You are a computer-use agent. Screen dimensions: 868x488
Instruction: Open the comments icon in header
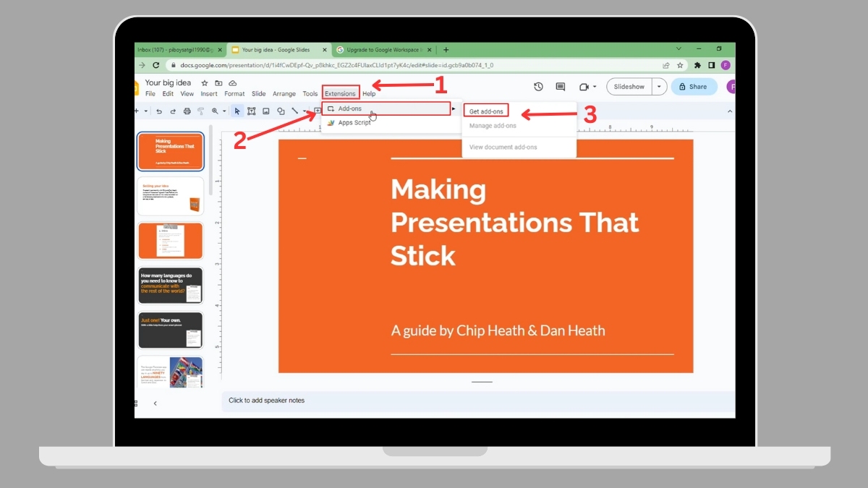pyautogui.click(x=560, y=87)
